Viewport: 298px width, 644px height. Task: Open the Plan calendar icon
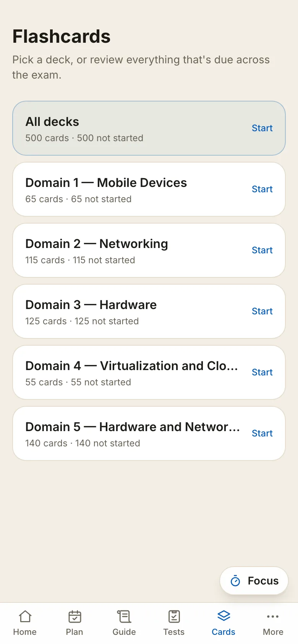point(74,616)
